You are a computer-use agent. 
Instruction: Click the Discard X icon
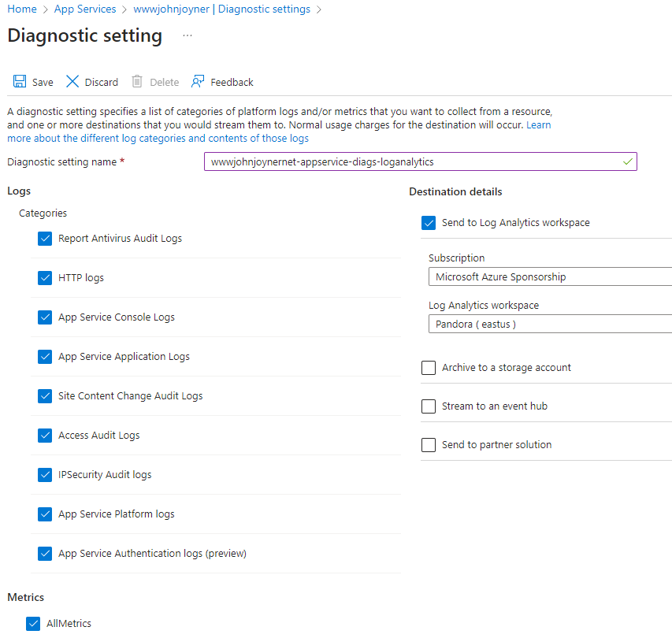[72, 82]
